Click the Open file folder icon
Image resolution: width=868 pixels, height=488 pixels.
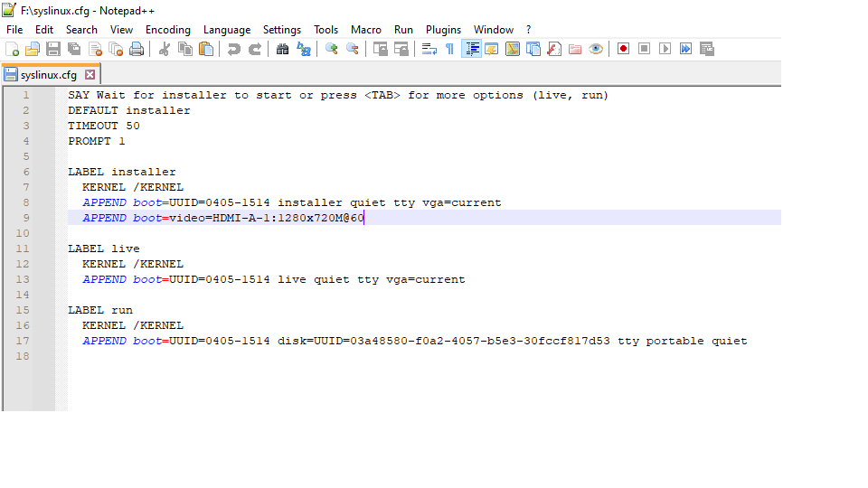click(33, 49)
